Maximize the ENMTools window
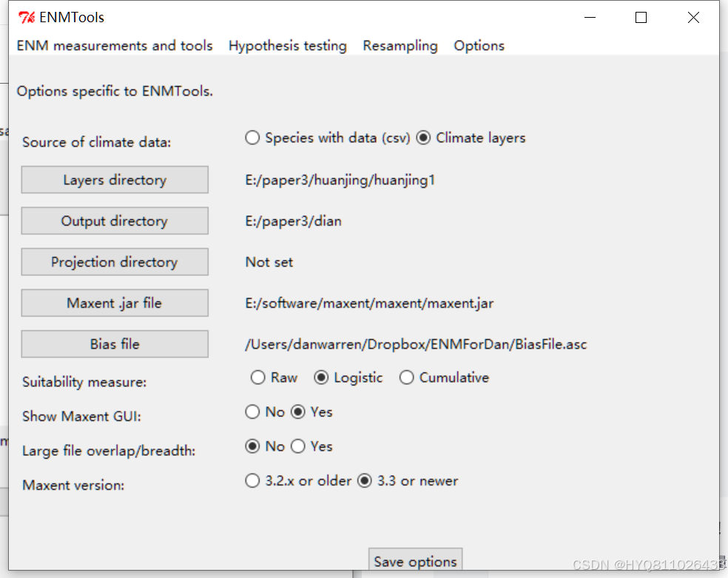Viewport: 728px width, 578px height. click(x=641, y=18)
